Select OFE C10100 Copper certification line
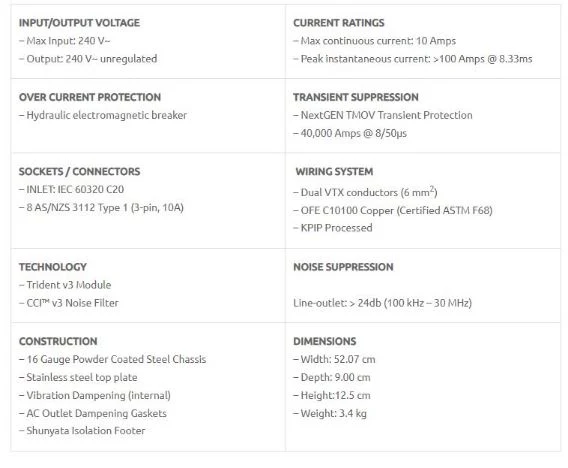Screen dimensions: 568x468 pyautogui.click(x=393, y=210)
